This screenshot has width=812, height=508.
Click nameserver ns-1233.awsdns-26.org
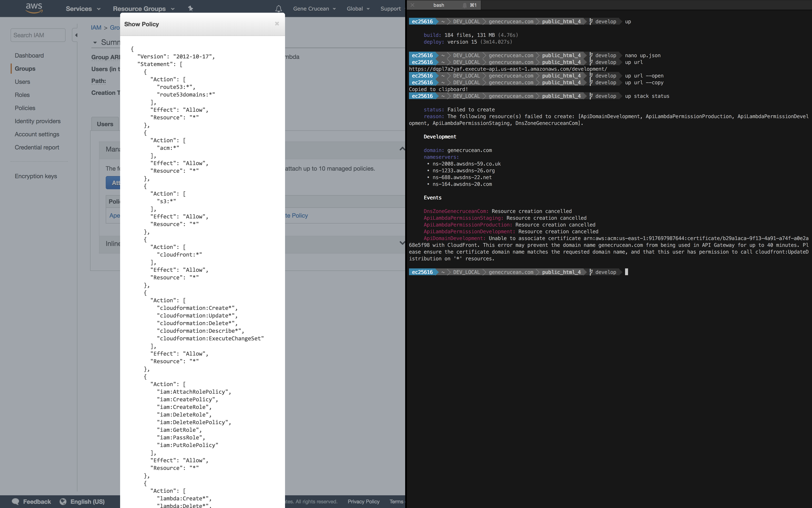coord(463,170)
